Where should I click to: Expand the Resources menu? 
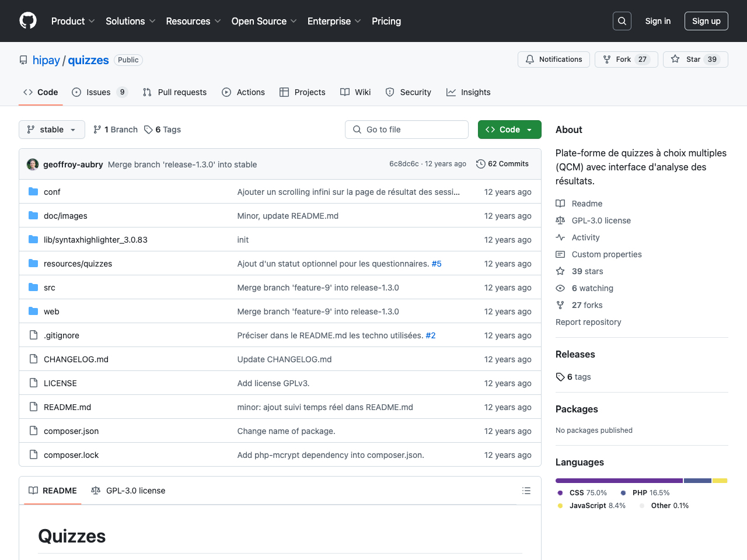(193, 21)
